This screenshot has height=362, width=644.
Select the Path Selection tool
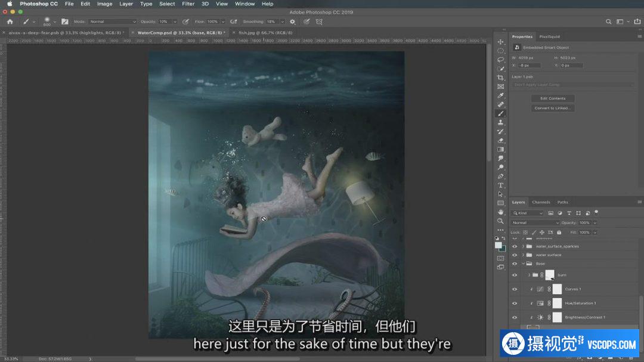pos(500,194)
